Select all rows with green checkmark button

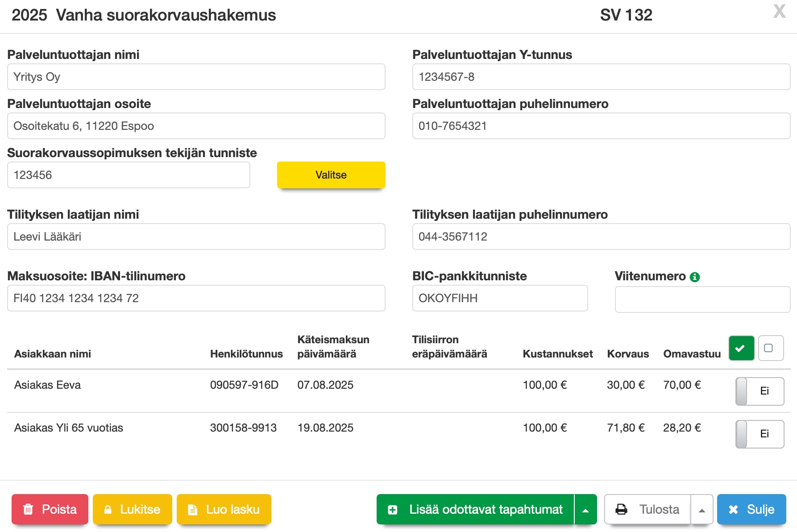[x=741, y=348]
